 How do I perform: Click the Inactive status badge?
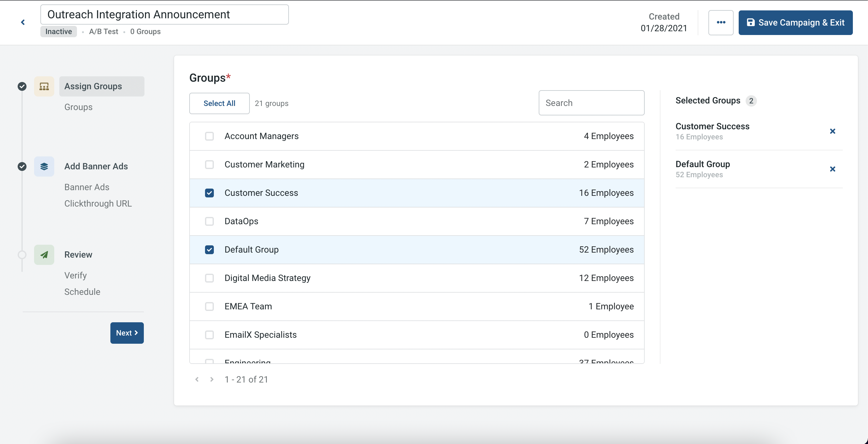(x=59, y=32)
